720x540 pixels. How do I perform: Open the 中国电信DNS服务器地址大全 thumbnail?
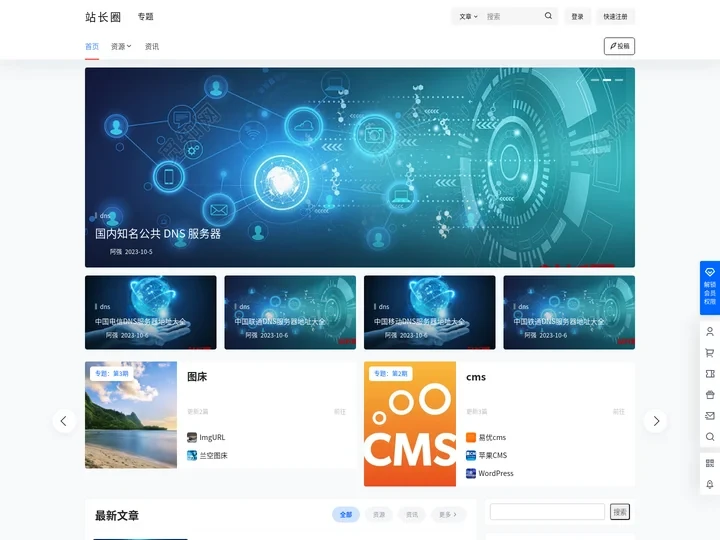[x=151, y=312]
